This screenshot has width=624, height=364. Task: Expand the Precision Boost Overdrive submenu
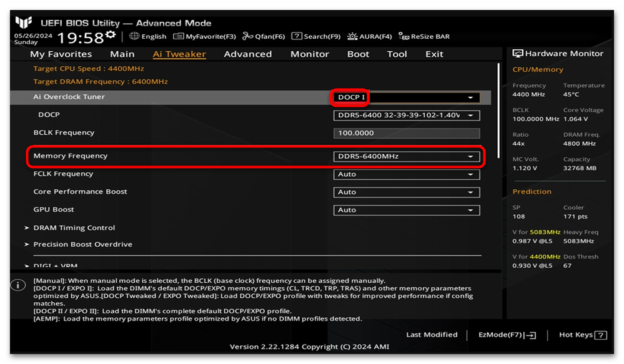click(x=82, y=245)
